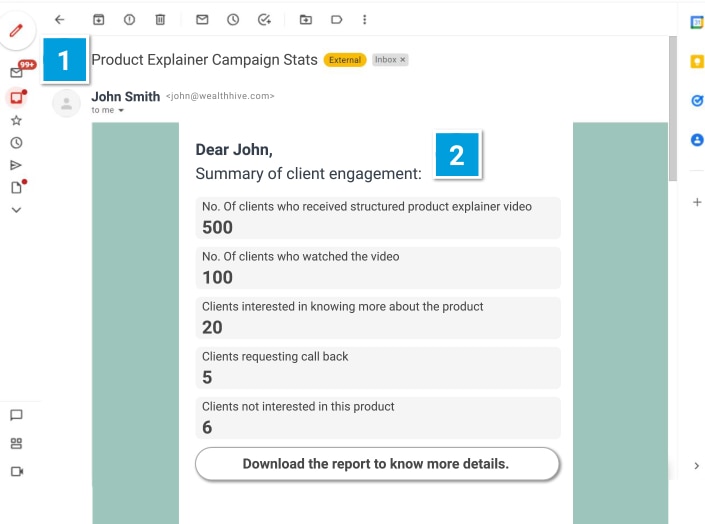The width and height of the screenshot is (705, 524).
Task: Mark email as unread
Action: pyautogui.click(x=202, y=19)
